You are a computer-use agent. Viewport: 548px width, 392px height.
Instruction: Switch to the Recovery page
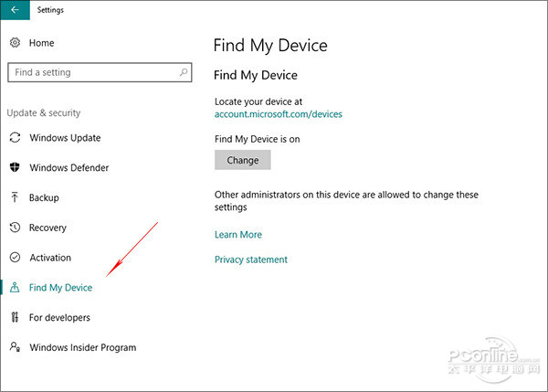point(47,228)
